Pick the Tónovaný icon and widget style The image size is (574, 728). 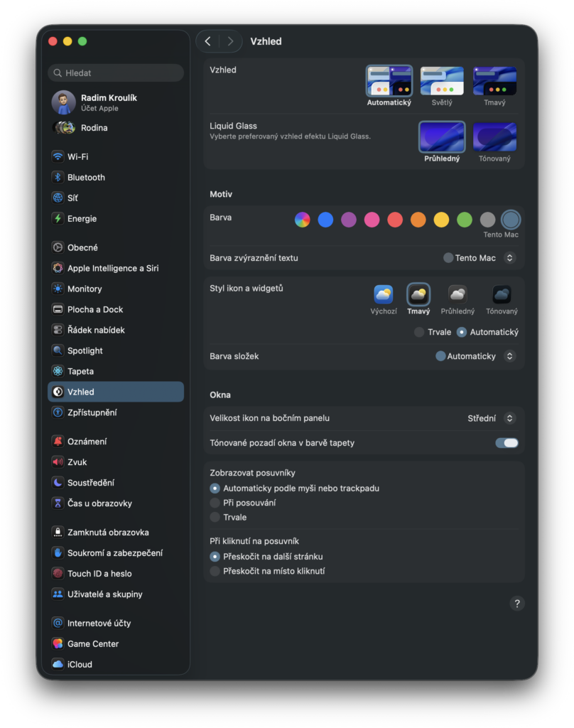(x=502, y=294)
